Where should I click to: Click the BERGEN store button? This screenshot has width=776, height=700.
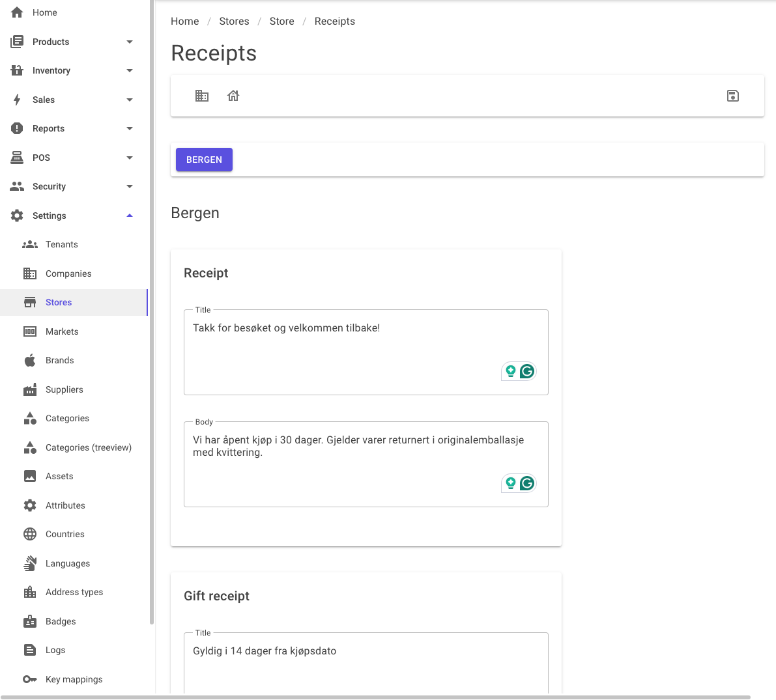click(204, 160)
